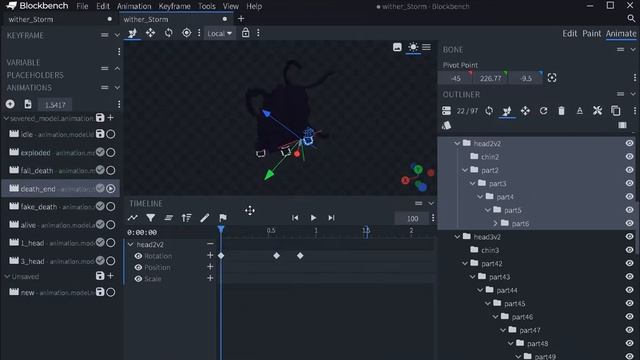The image size is (640, 360).
Task: Click the outliner duplicate copy icon
Action: pos(616,111)
